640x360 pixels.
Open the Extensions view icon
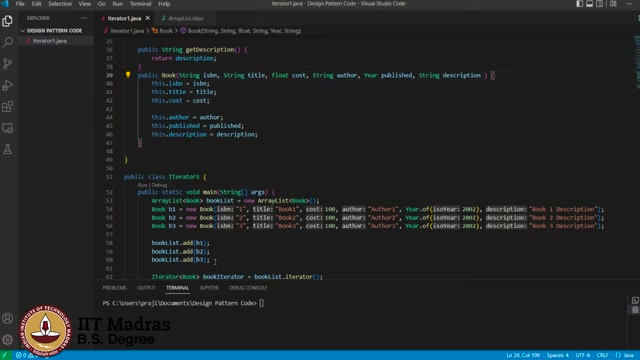click(x=7, y=107)
